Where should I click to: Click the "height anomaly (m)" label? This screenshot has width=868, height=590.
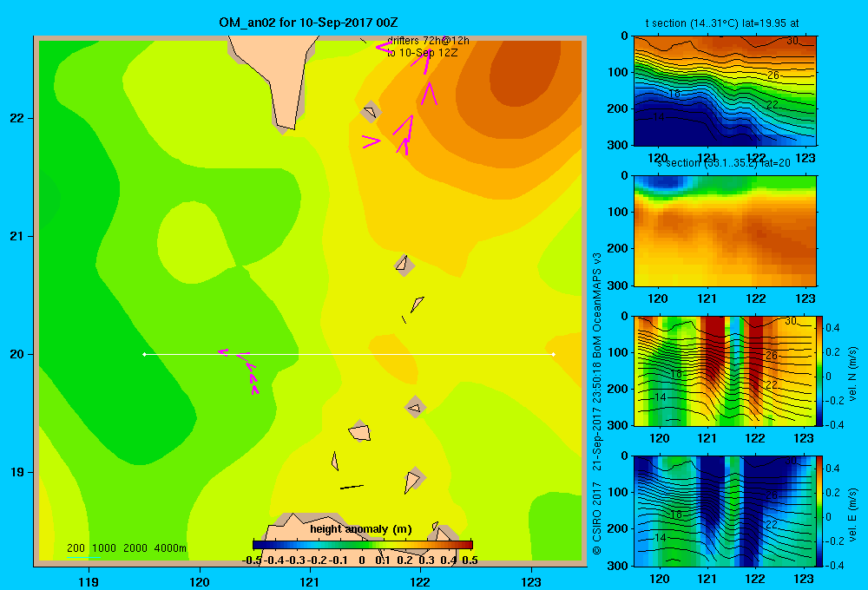(361, 529)
